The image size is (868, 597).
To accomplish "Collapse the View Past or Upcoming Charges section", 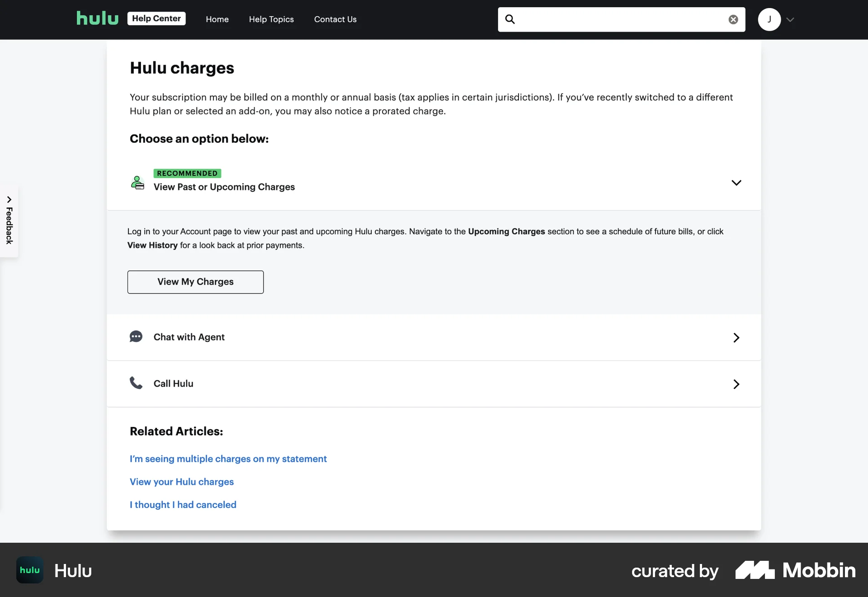I will coord(736,183).
